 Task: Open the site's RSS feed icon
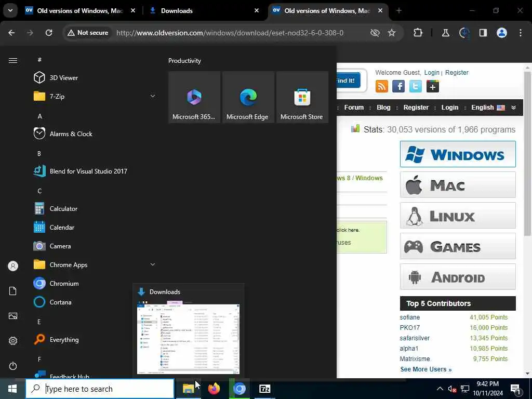tap(382, 86)
